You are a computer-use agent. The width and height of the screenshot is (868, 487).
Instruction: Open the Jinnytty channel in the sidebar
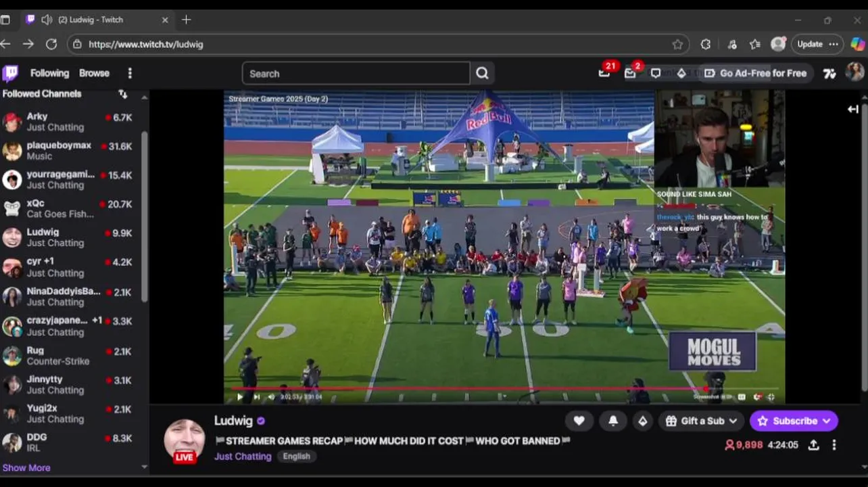[73, 384]
